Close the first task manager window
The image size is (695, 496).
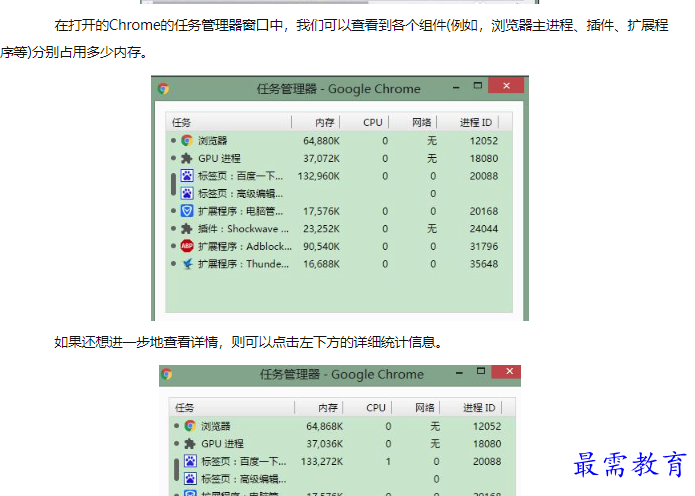[x=506, y=86]
